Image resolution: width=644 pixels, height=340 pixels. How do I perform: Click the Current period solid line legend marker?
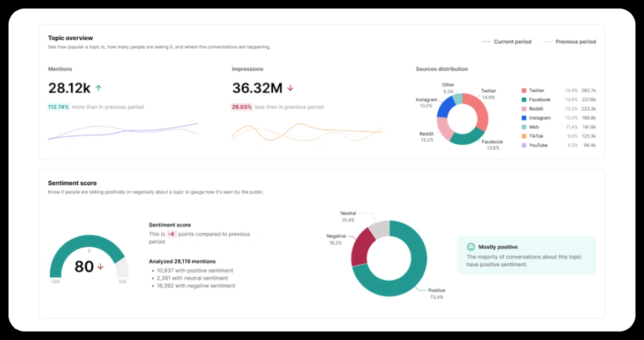[486, 42]
